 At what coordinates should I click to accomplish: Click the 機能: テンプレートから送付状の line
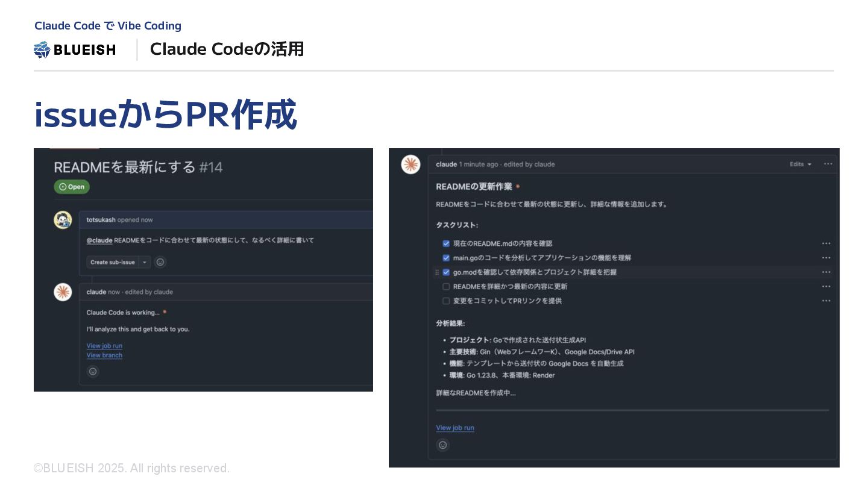pyautogui.click(x=536, y=363)
